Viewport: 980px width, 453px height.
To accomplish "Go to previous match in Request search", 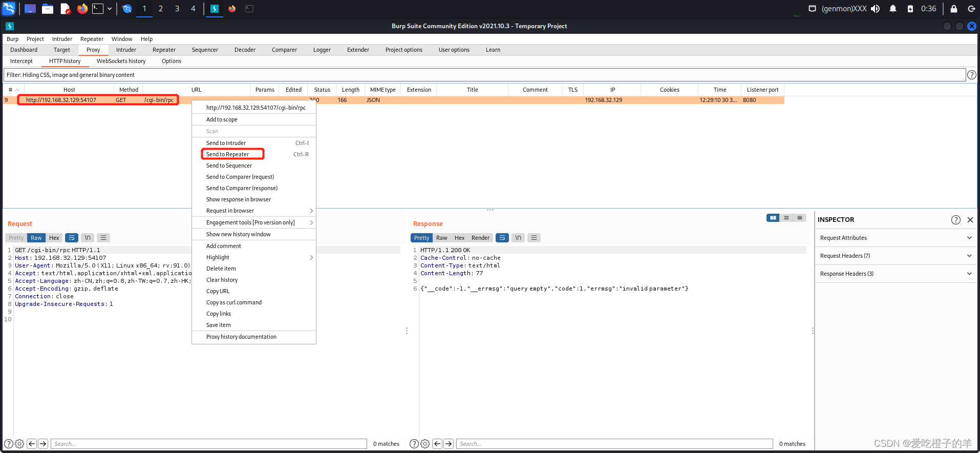I will tap(32, 444).
